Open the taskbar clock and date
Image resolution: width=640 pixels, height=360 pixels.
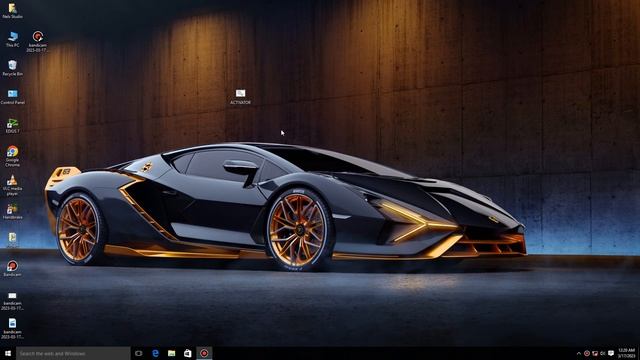(x=627, y=353)
